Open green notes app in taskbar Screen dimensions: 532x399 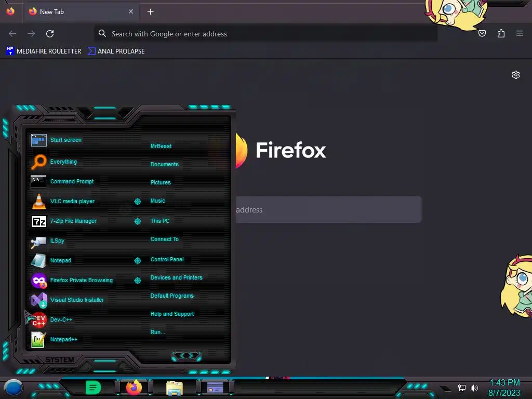[93, 388]
